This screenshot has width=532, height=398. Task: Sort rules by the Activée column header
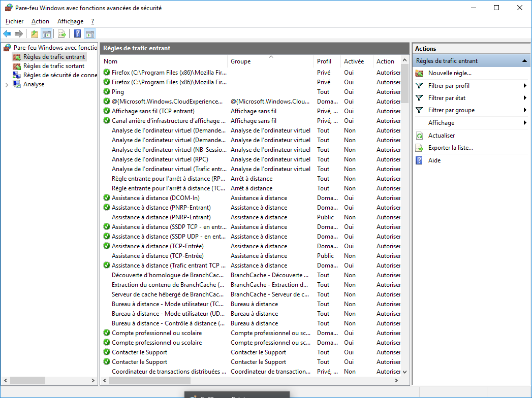(x=354, y=61)
